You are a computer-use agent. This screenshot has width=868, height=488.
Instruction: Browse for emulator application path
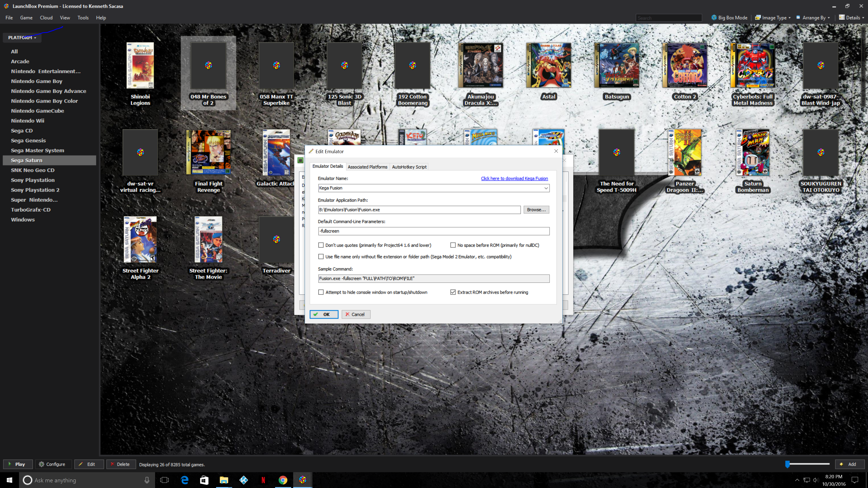coord(536,209)
